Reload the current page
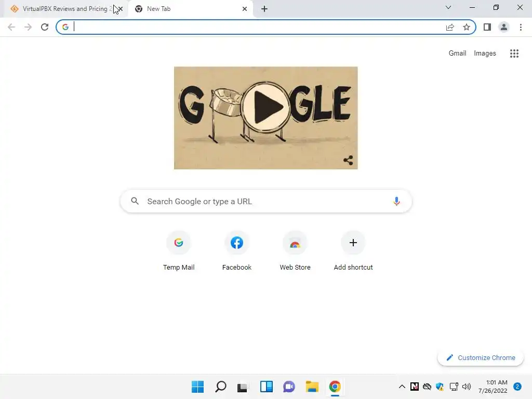 pyautogui.click(x=45, y=27)
